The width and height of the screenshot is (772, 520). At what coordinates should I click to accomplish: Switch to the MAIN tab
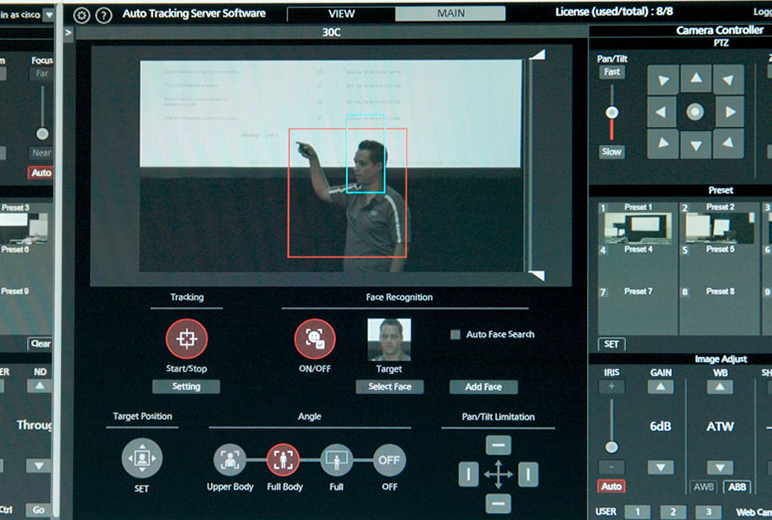pyautogui.click(x=449, y=14)
